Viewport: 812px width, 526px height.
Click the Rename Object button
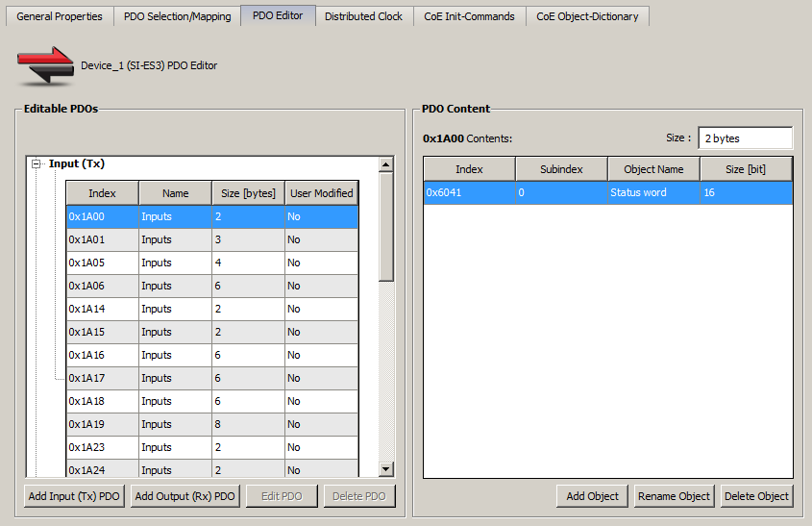(x=675, y=496)
